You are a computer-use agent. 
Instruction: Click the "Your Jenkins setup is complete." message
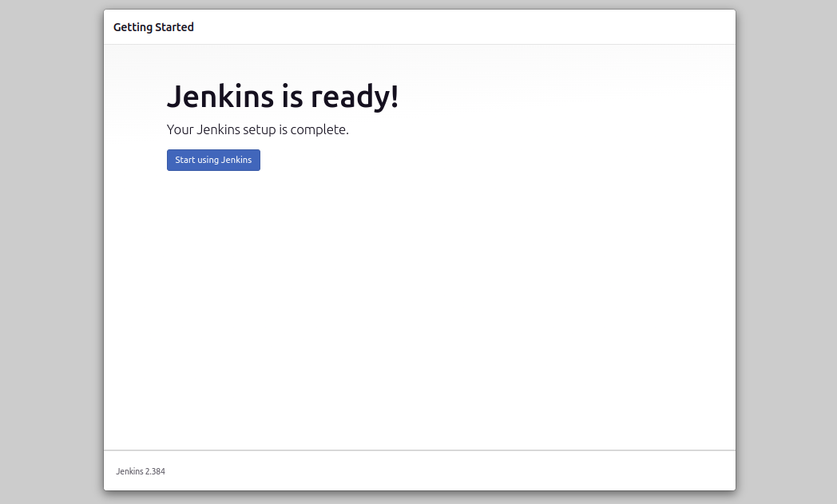coord(257,129)
